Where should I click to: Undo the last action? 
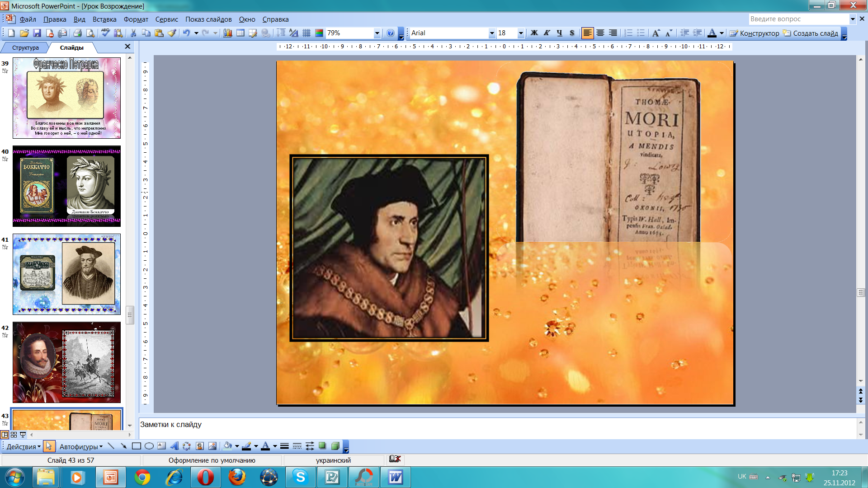coord(186,33)
